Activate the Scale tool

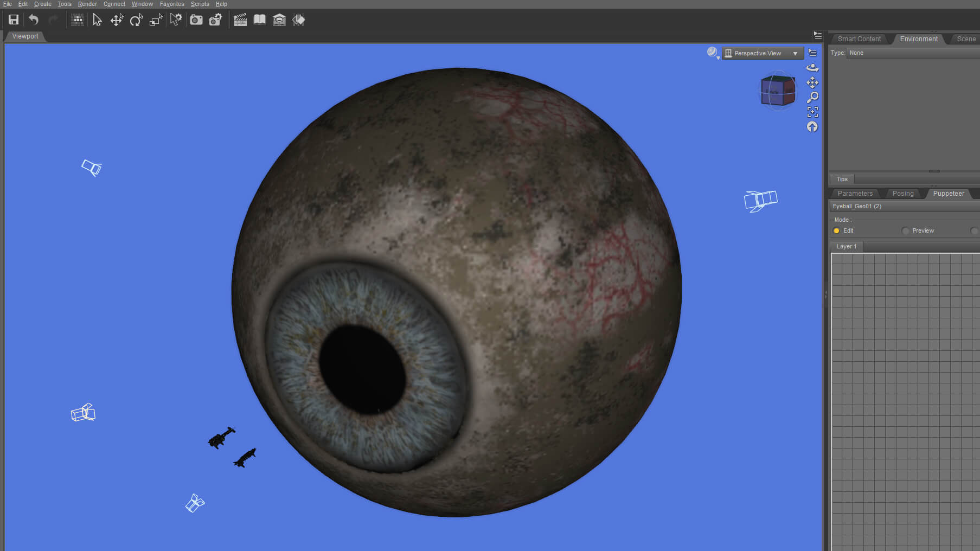(x=156, y=20)
